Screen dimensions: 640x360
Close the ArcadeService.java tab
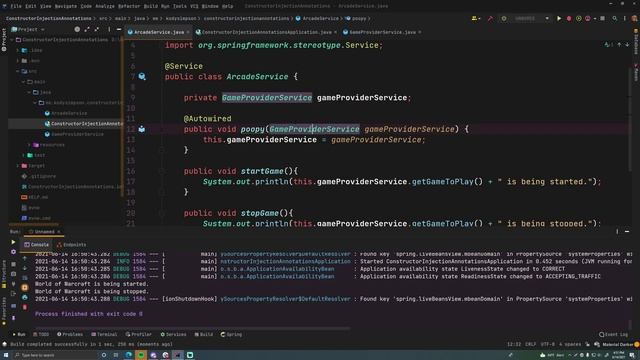[x=188, y=32]
